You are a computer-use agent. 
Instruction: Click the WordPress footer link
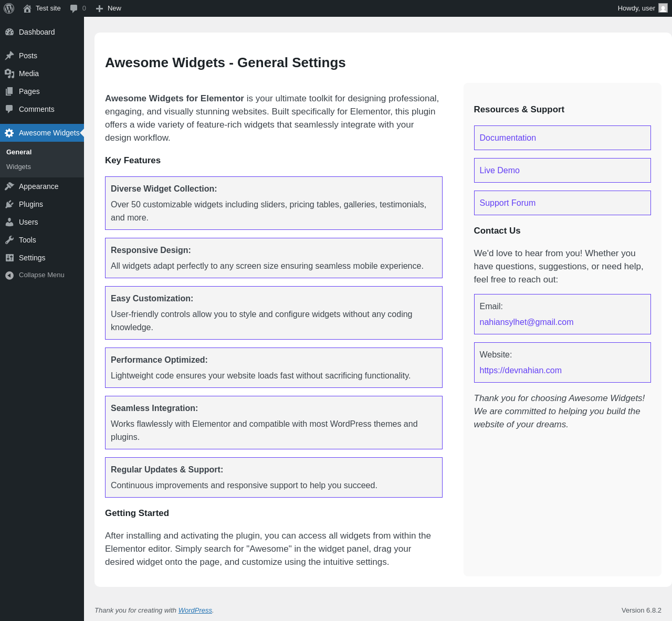(195, 610)
